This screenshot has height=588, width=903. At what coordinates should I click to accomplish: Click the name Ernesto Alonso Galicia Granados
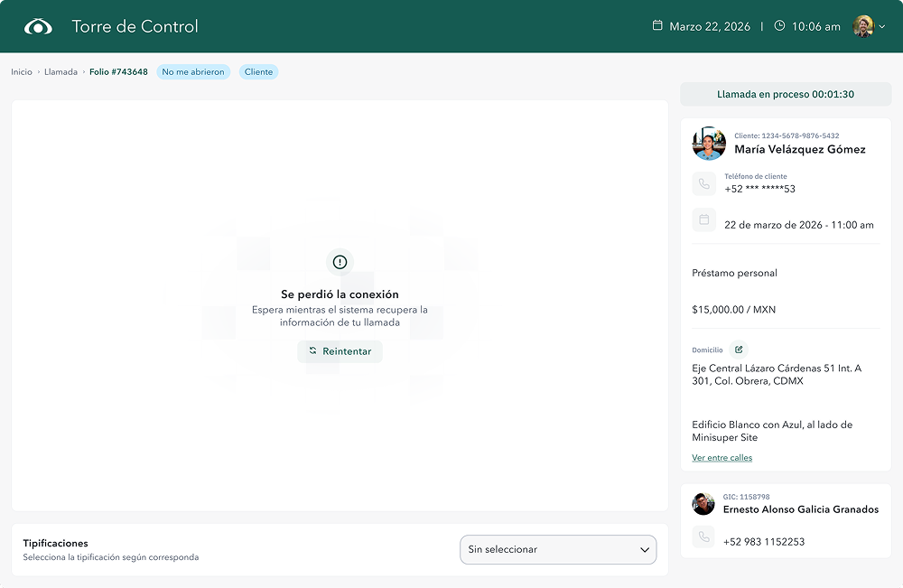point(800,509)
